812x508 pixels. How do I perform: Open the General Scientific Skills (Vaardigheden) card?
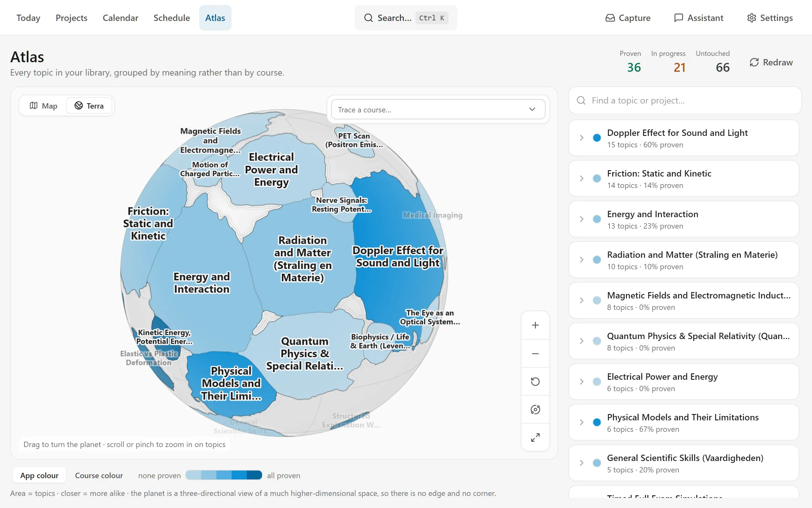coord(684,463)
